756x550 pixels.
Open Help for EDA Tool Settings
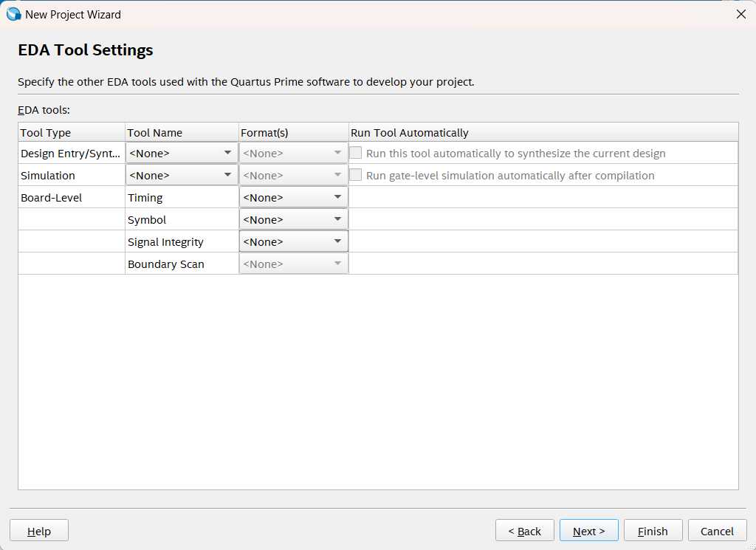(39, 531)
